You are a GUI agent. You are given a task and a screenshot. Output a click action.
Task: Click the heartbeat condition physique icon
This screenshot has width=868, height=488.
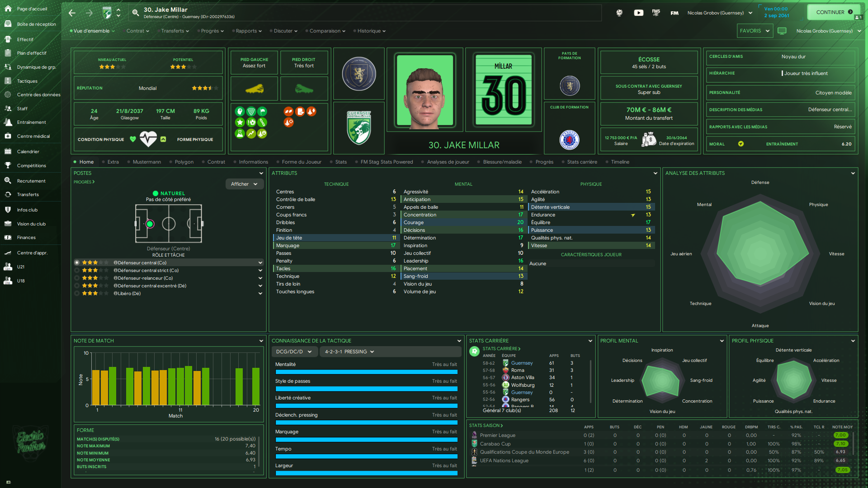148,139
